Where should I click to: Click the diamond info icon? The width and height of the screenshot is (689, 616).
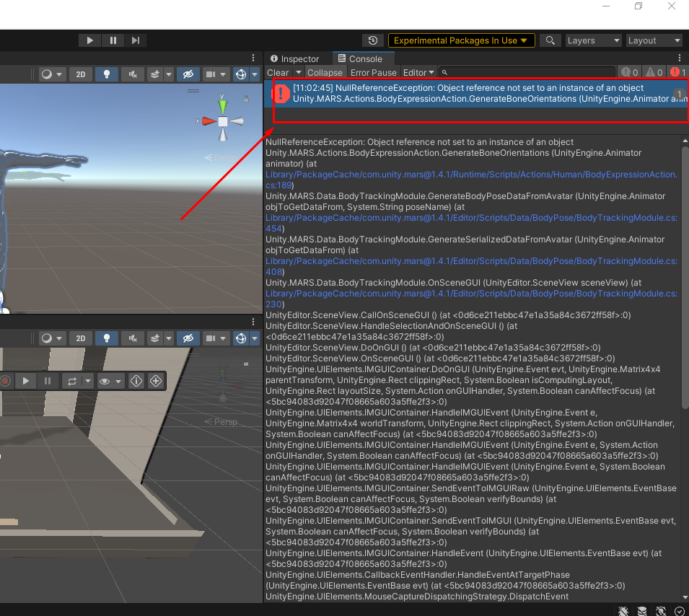[136, 381]
